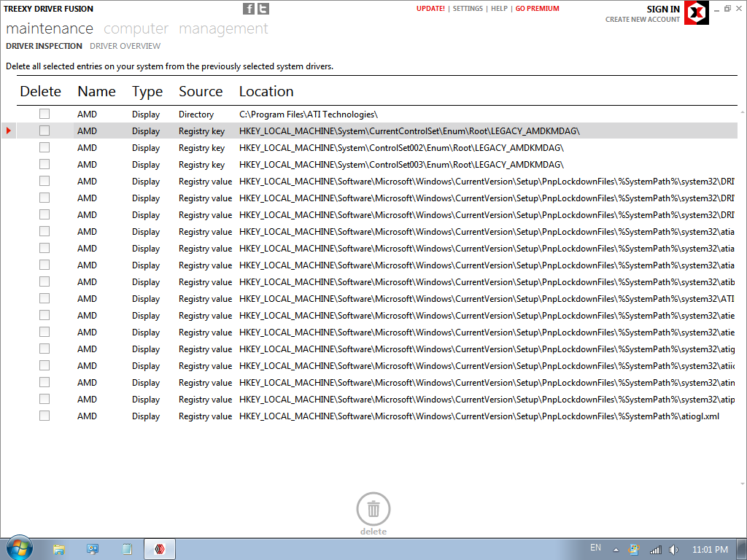Open Windows Explorer from taskbar
Viewport: 747px width, 560px height.
(58, 550)
